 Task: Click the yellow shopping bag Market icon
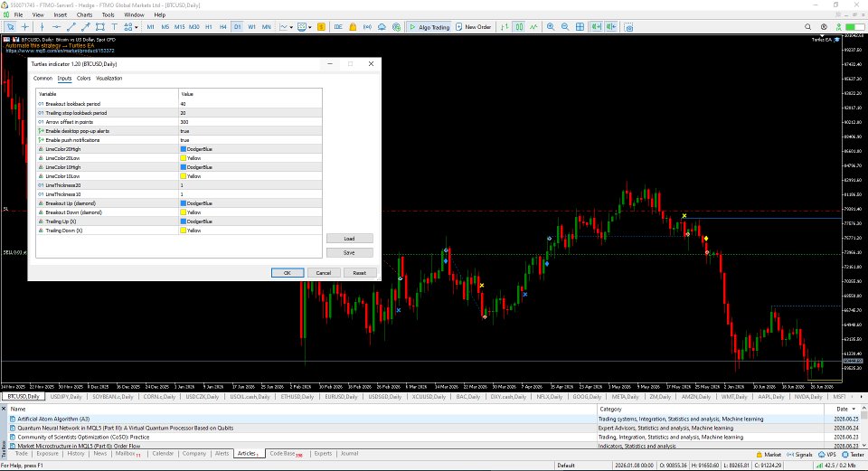(x=353, y=26)
